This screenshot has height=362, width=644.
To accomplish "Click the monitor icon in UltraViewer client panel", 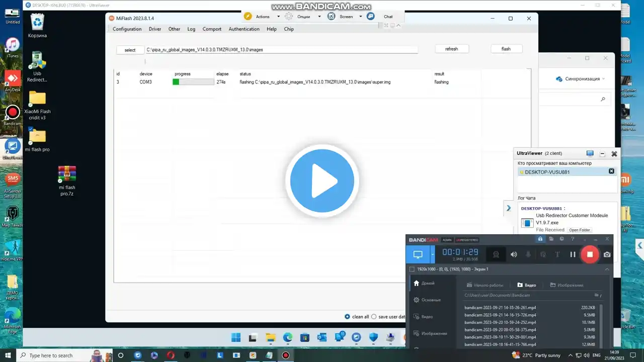I will (590, 153).
